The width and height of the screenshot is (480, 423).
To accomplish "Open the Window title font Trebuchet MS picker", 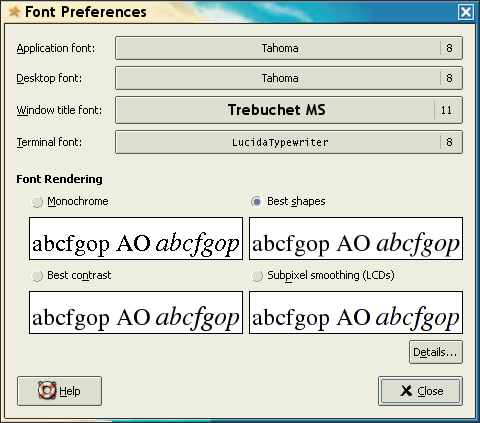I will pyautogui.click(x=289, y=110).
